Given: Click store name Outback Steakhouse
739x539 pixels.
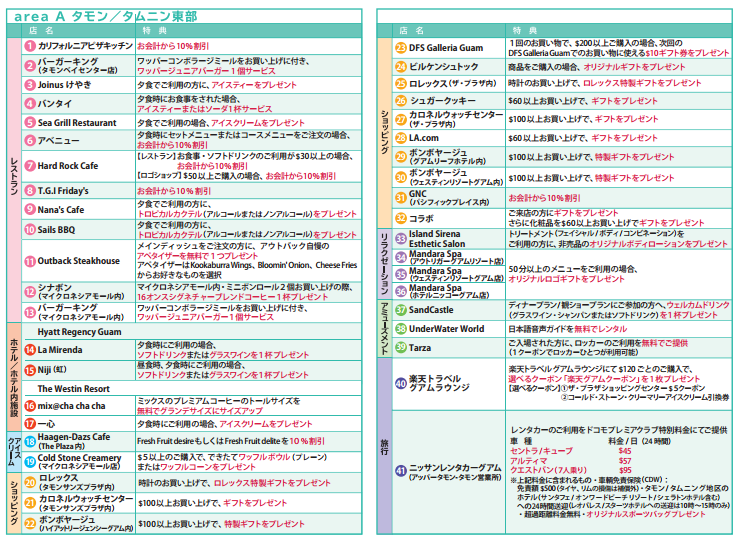Looking at the screenshot, I should (x=79, y=261).
